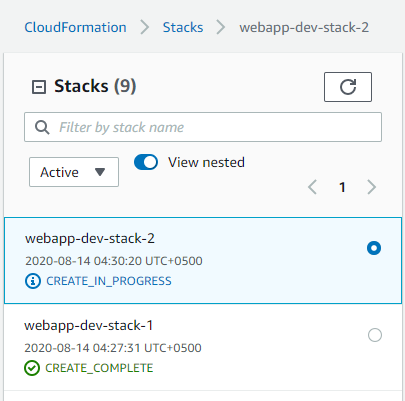Click the CREATE_COMPLETE status text

(99, 368)
